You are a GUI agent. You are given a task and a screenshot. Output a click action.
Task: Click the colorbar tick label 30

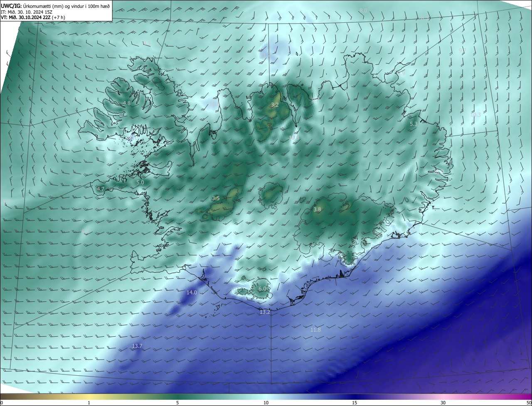[x=443, y=403]
